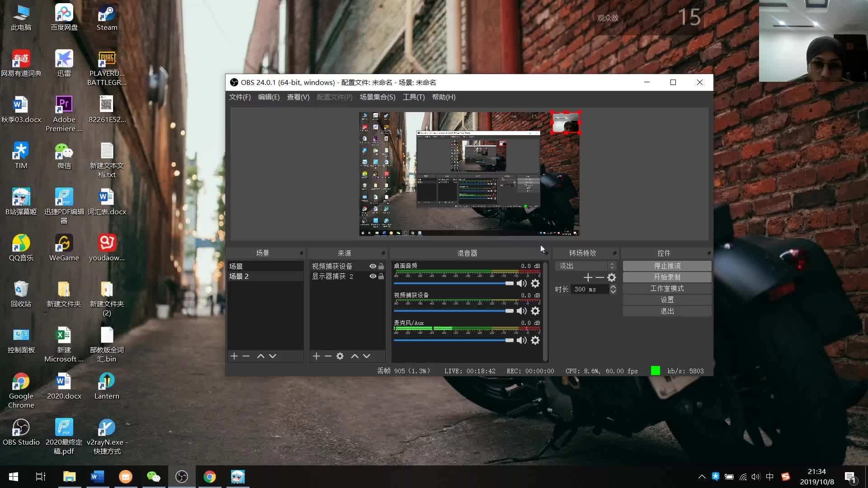The width and height of the screenshot is (868, 488).
Task: Click 开始录制 to start recording
Action: tap(666, 277)
